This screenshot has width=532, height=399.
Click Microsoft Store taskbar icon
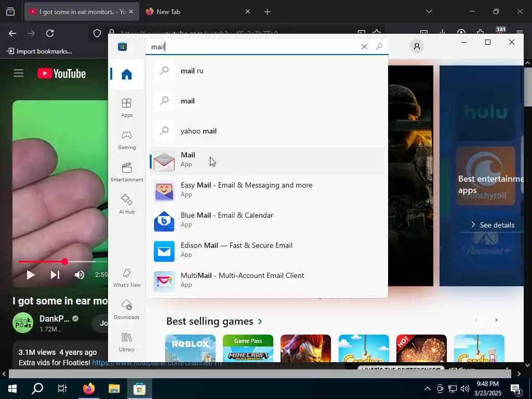139,389
